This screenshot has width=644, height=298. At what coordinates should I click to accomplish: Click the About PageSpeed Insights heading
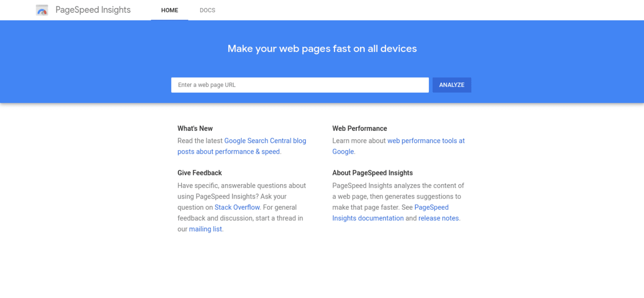372,173
